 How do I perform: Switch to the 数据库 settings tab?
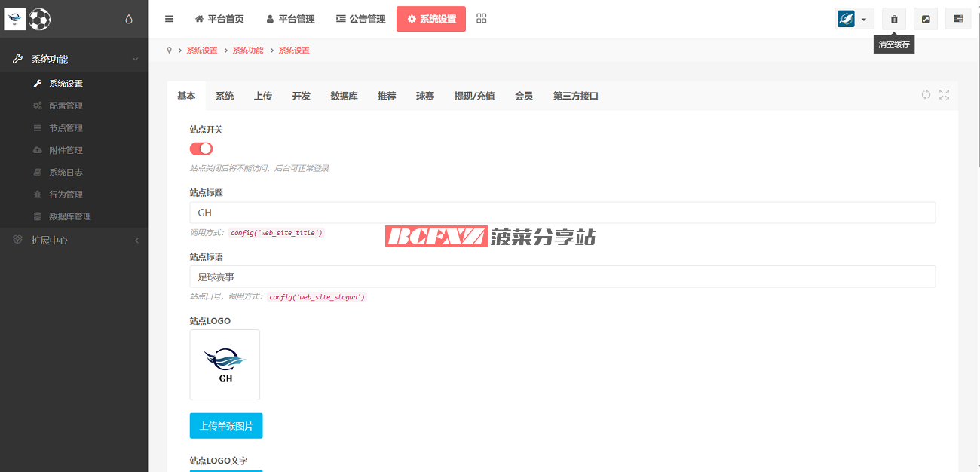(x=344, y=96)
